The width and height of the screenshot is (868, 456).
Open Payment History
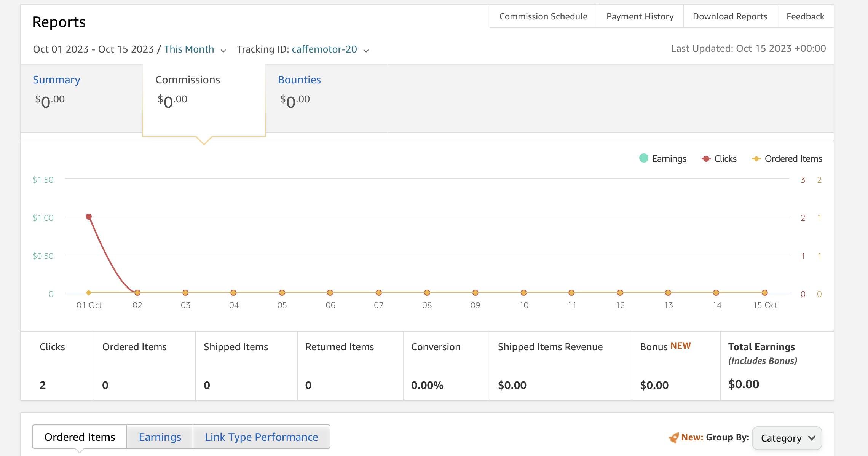tap(640, 16)
